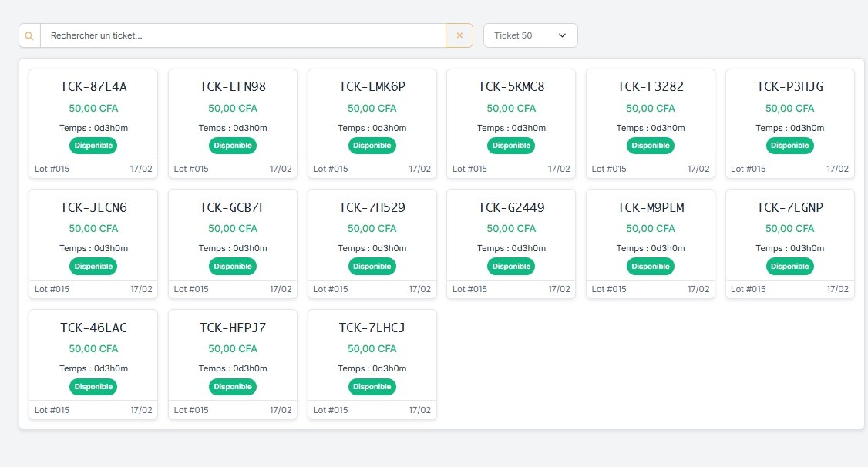Click Lot #015 label under TCK-7H529
Screen dimensions: 868x467
(331, 290)
